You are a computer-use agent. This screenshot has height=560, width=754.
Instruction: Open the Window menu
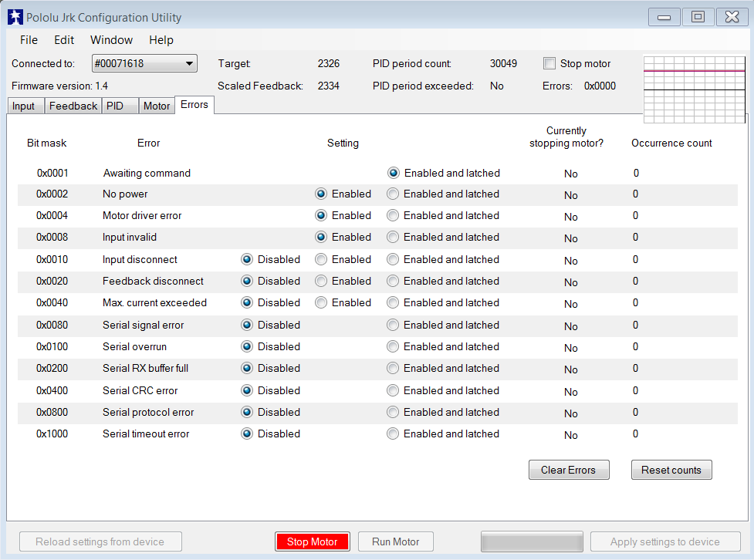(x=111, y=40)
